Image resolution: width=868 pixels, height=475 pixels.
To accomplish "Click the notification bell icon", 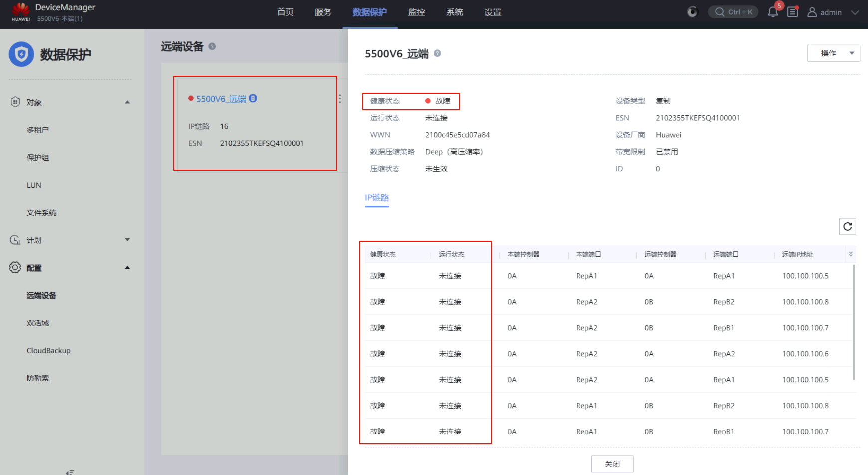I will (x=773, y=12).
